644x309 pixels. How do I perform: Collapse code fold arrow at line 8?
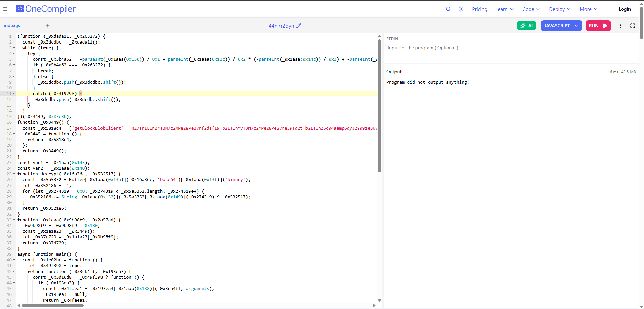(14, 77)
